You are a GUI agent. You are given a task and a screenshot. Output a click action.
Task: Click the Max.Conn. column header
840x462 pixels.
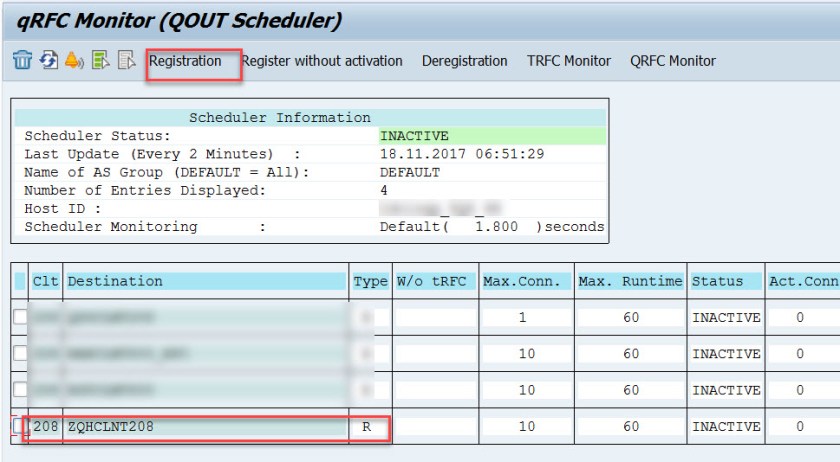click(527, 281)
